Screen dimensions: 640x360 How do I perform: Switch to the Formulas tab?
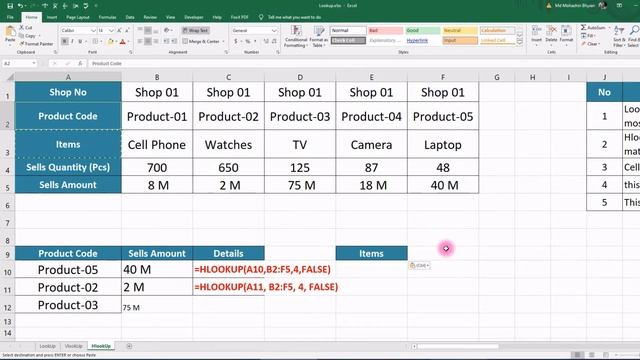point(107,17)
